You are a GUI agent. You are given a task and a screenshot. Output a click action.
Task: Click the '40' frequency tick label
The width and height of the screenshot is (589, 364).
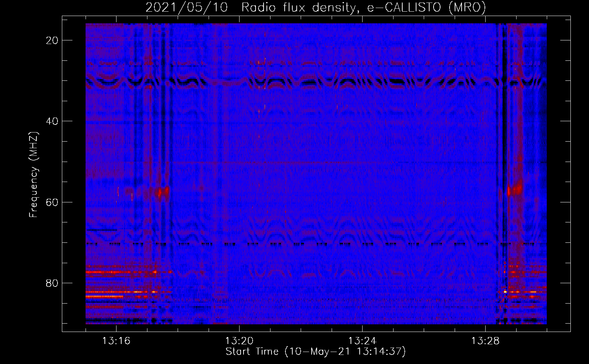point(52,121)
